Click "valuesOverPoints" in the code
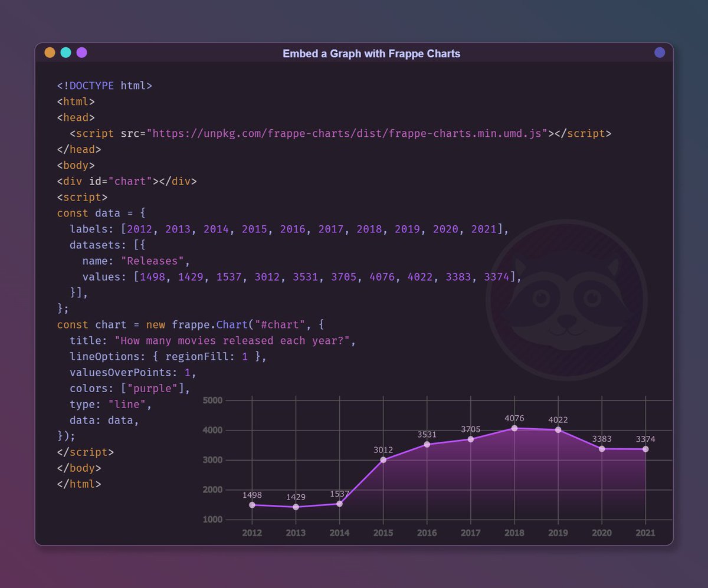The image size is (708, 588). [120, 372]
